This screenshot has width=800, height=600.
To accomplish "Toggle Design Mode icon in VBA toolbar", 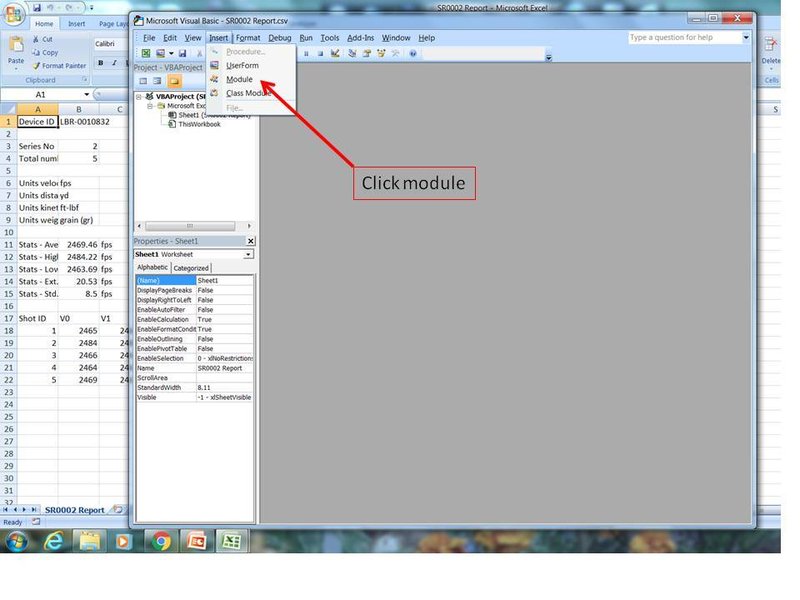I will [335, 53].
